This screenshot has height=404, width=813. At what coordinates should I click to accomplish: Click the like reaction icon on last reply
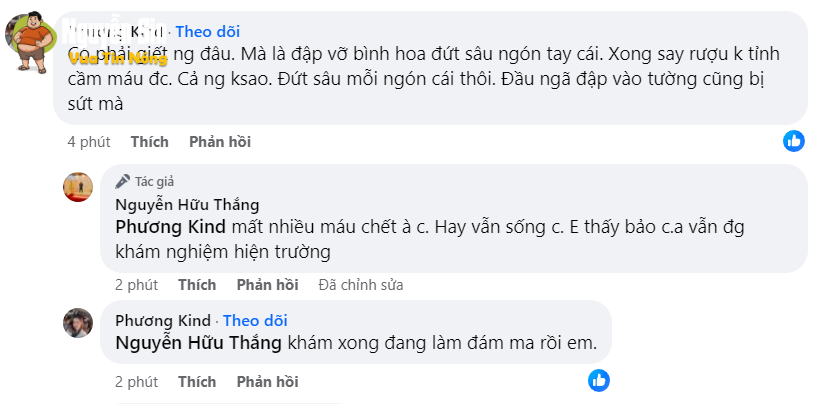(x=598, y=380)
